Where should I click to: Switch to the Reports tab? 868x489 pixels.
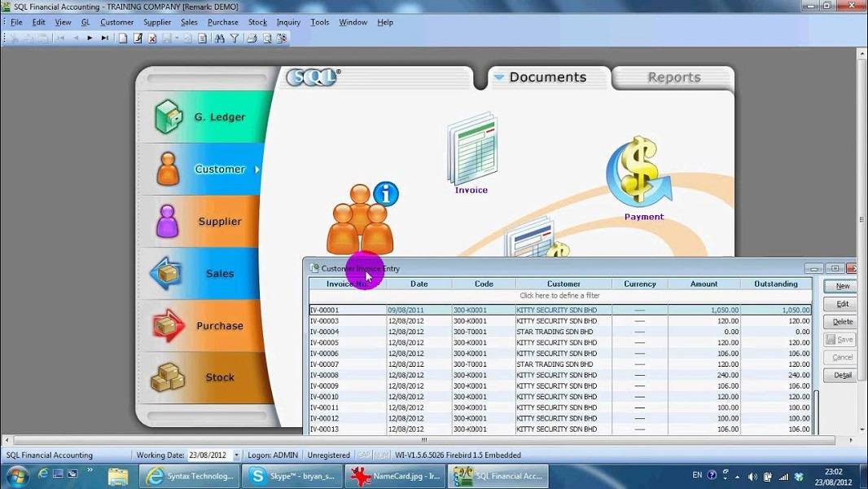[673, 77]
